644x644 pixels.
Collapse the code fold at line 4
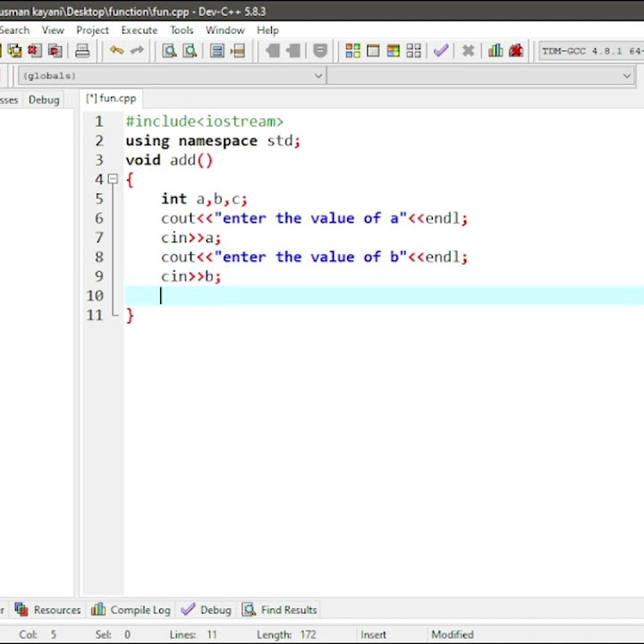click(113, 179)
